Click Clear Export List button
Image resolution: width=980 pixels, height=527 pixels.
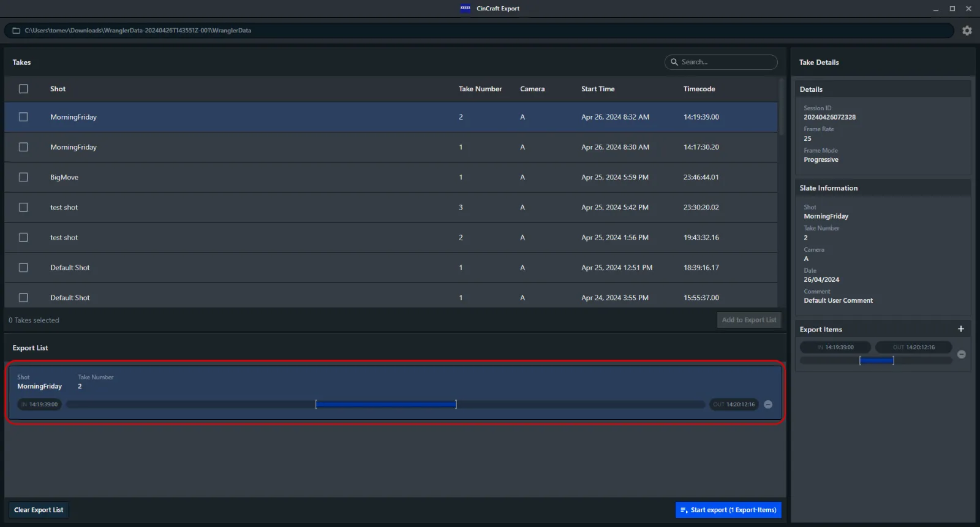tap(39, 510)
